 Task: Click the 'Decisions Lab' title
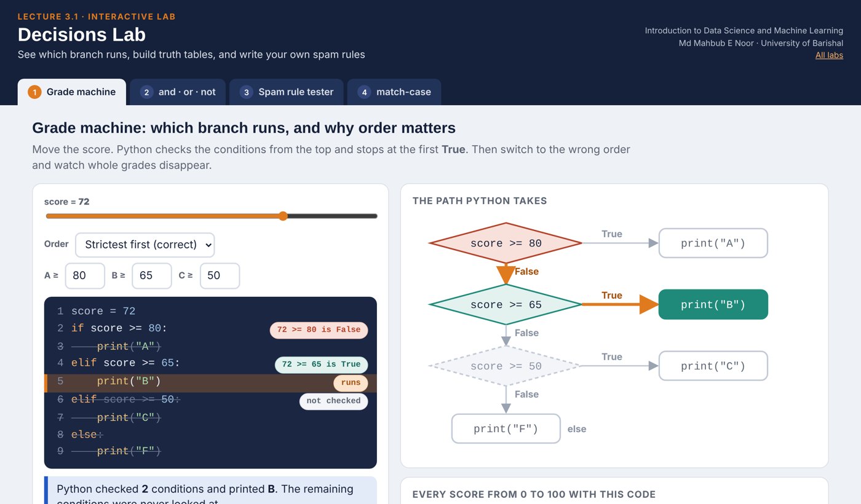click(82, 34)
